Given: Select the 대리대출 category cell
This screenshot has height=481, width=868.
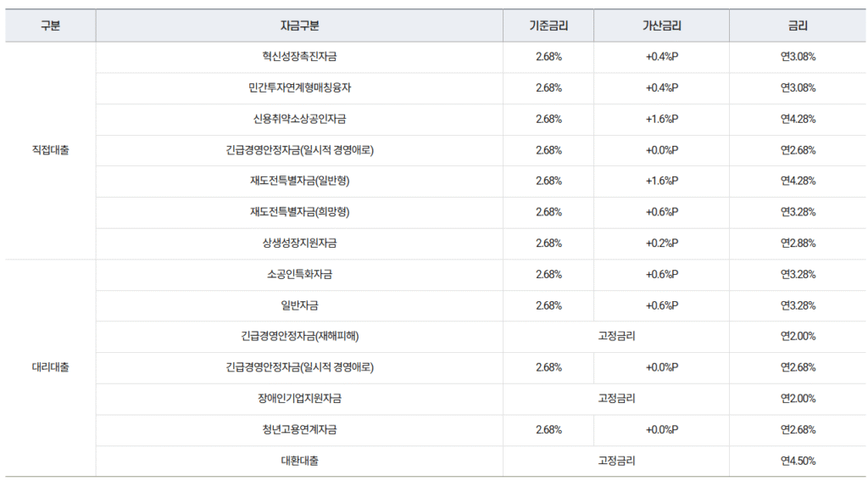Looking at the screenshot, I should pos(51,368).
